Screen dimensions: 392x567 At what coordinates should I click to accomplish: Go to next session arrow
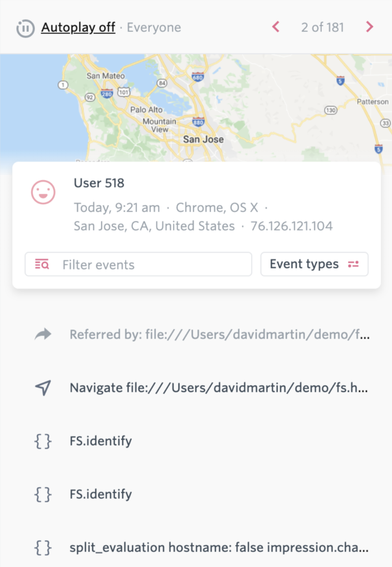(x=370, y=27)
